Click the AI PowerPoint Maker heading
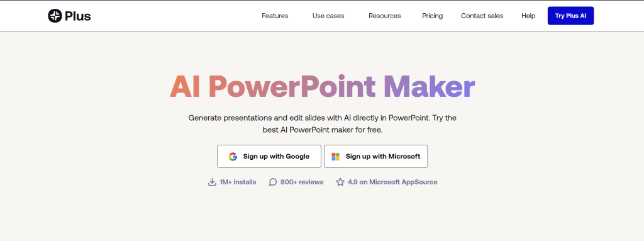 coord(323,86)
